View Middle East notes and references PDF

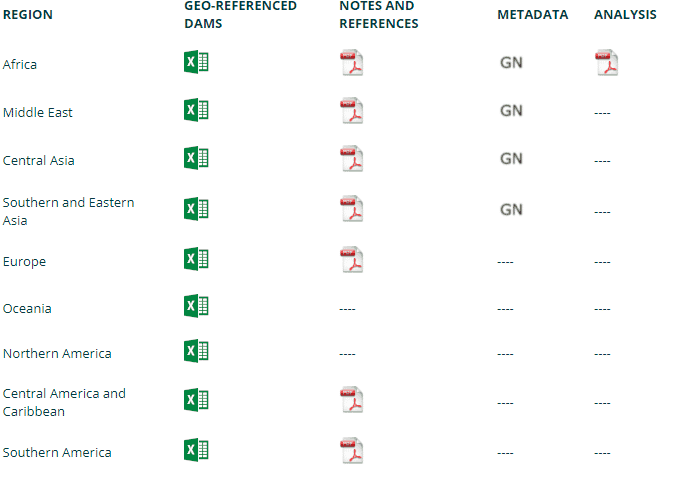coord(352,111)
